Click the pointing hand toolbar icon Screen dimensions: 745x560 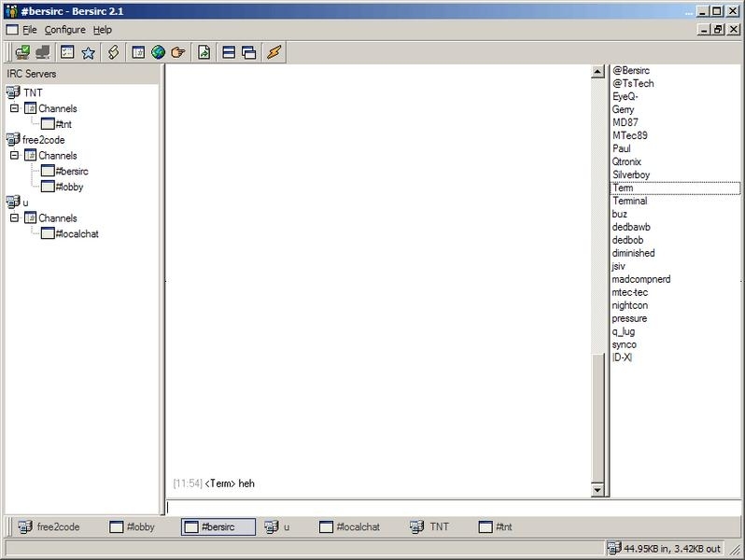pos(178,52)
